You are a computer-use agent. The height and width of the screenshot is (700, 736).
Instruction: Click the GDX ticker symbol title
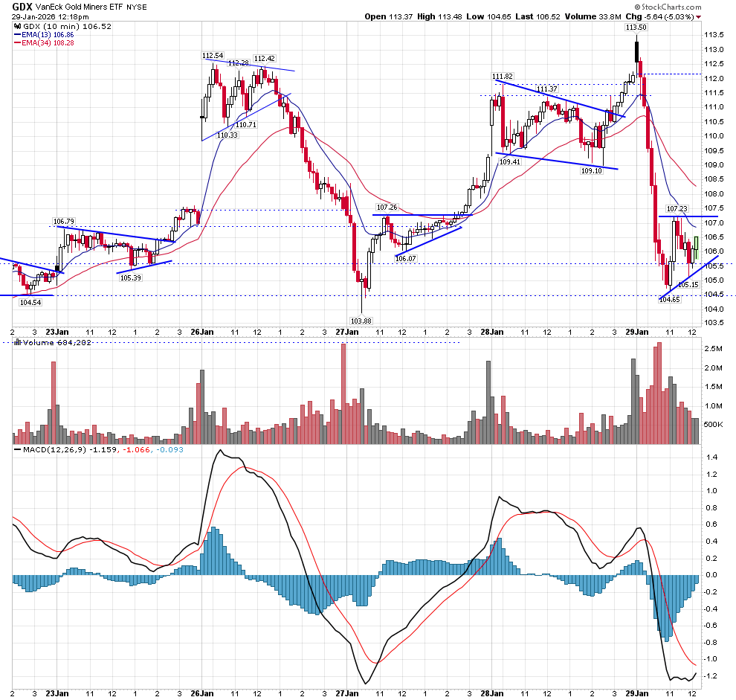pos(22,6)
